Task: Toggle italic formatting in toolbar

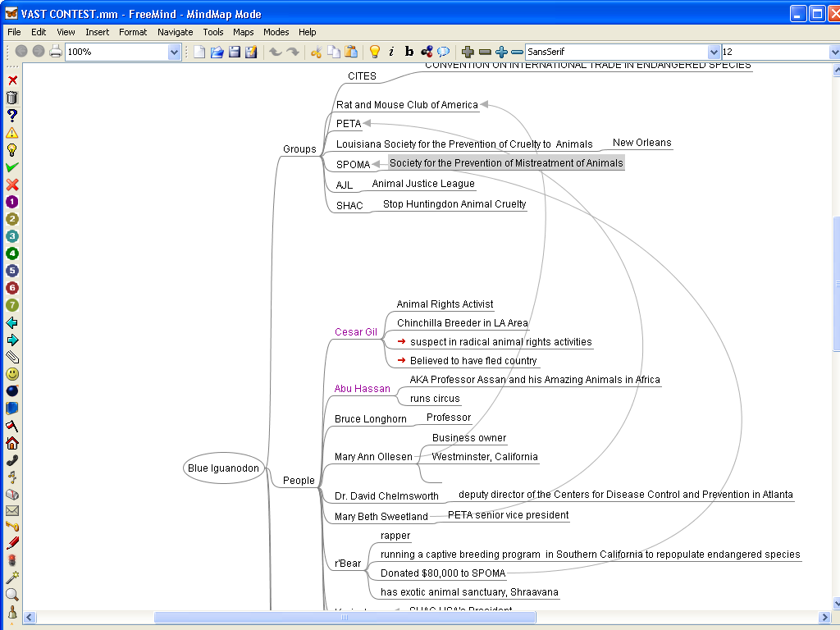Action: (391, 52)
